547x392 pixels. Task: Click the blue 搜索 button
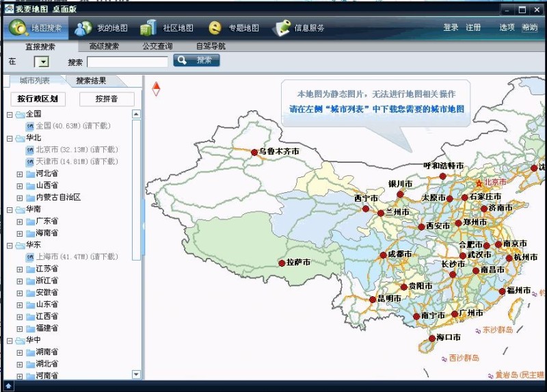(x=196, y=60)
